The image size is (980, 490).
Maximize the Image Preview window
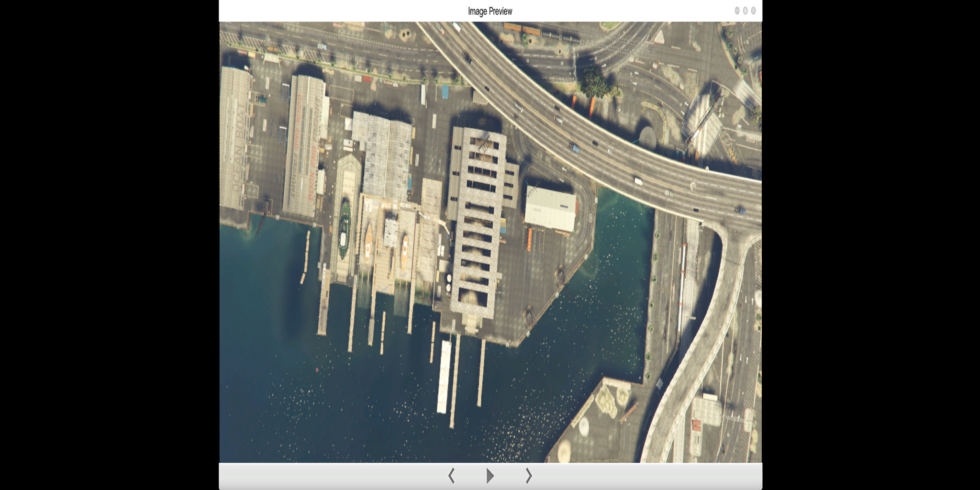point(745,11)
